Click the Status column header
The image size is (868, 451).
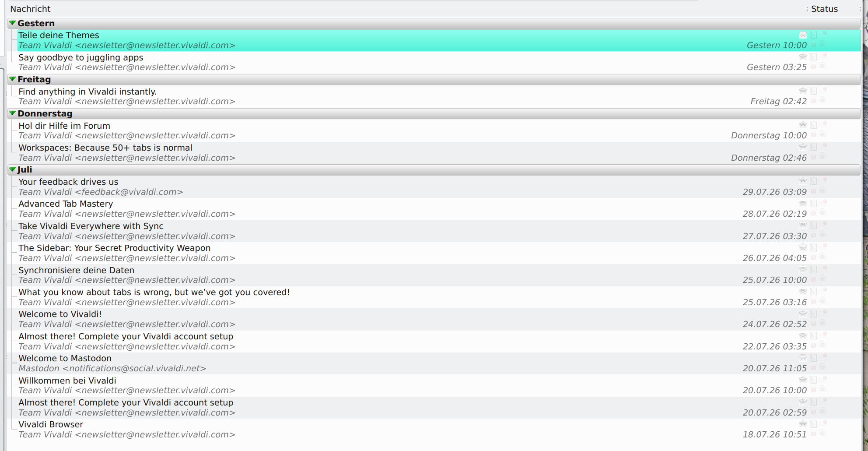click(824, 9)
